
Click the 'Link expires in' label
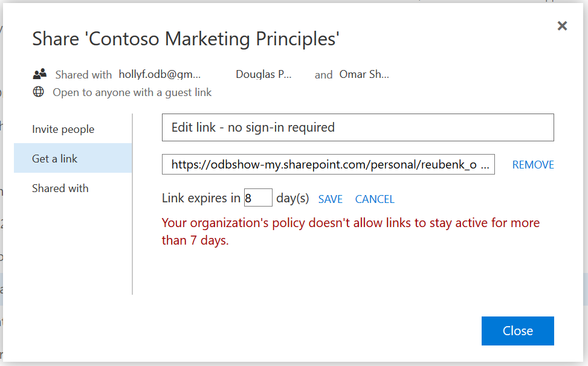(x=201, y=198)
